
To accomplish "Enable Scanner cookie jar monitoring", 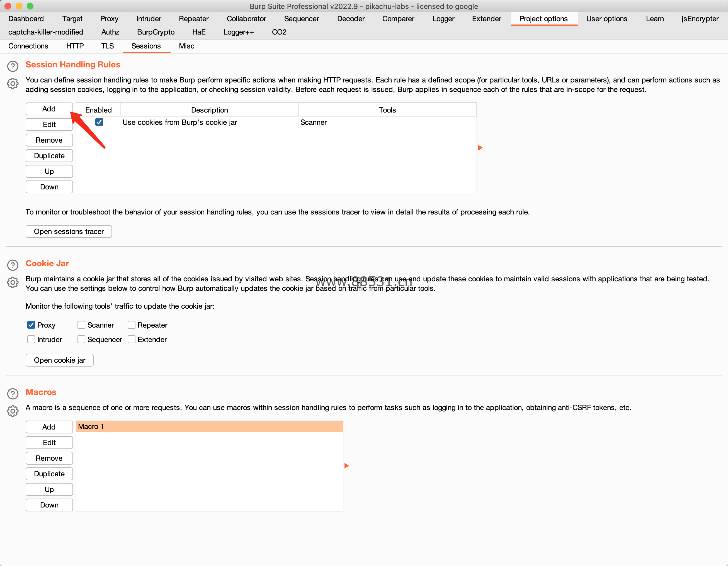I will pyautogui.click(x=81, y=325).
